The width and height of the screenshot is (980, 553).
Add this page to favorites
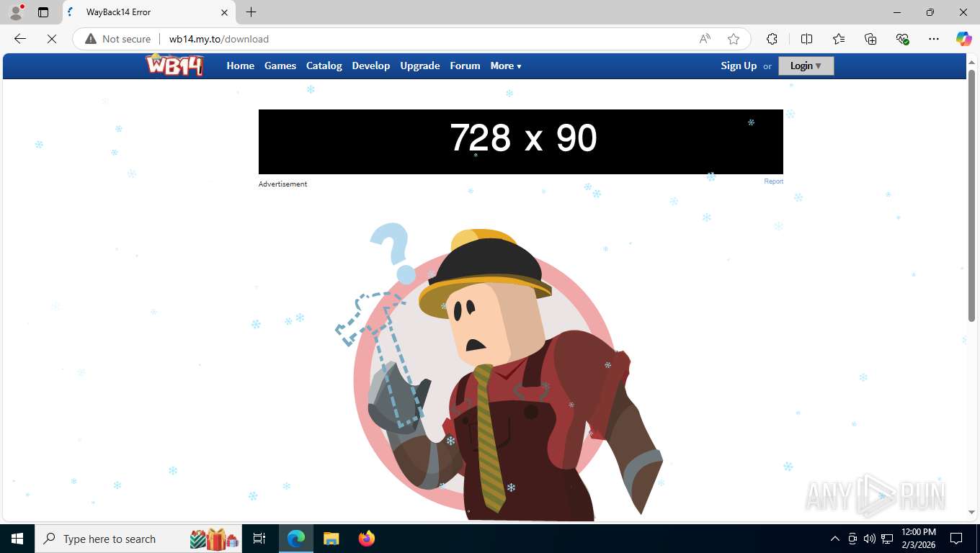[x=734, y=39]
